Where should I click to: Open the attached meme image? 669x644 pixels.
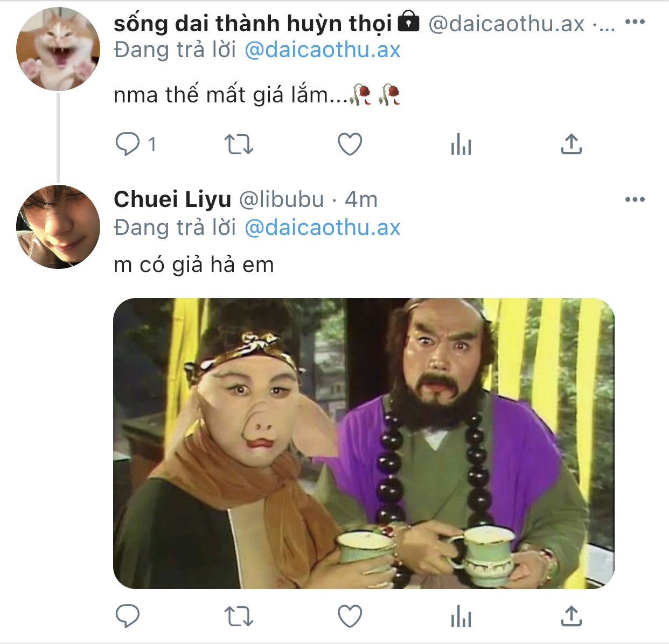pyautogui.click(x=364, y=443)
